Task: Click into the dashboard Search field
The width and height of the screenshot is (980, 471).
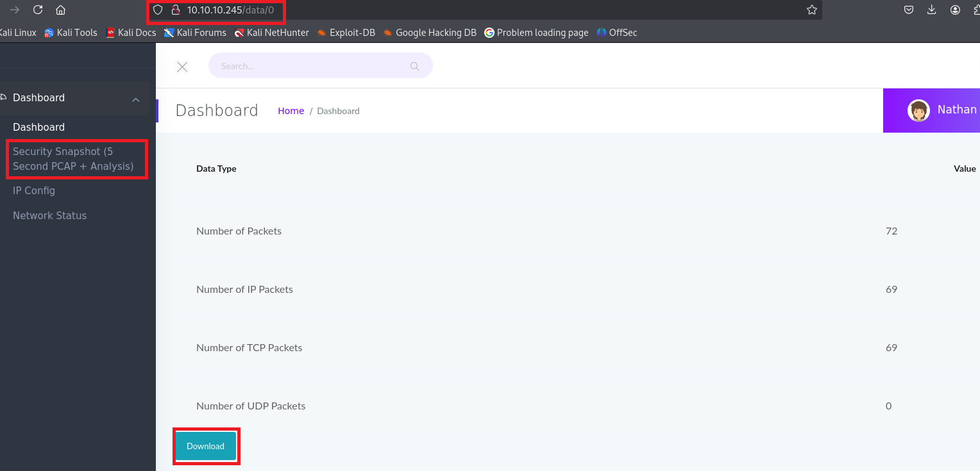Action: pos(308,66)
